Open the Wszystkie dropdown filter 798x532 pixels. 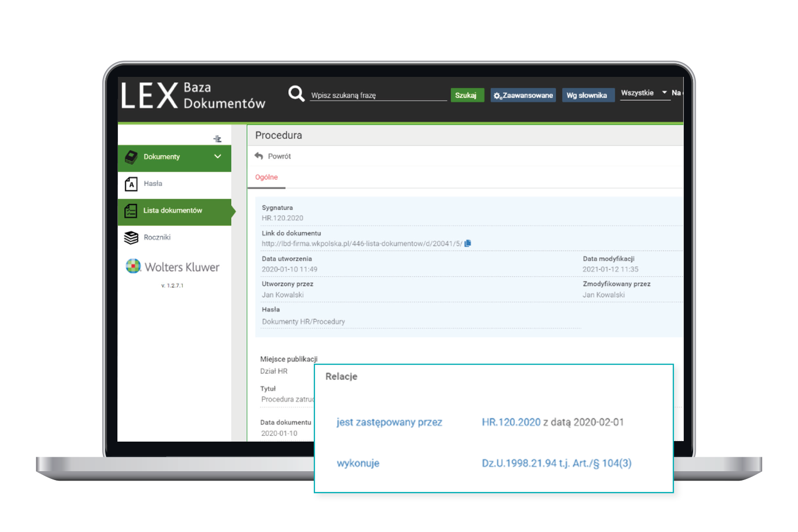[x=644, y=93]
